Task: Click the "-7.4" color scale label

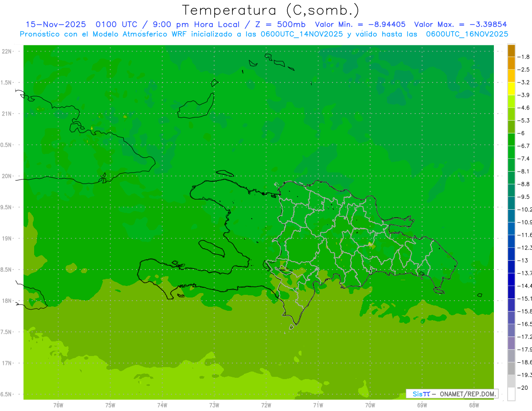Action: (x=524, y=159)
